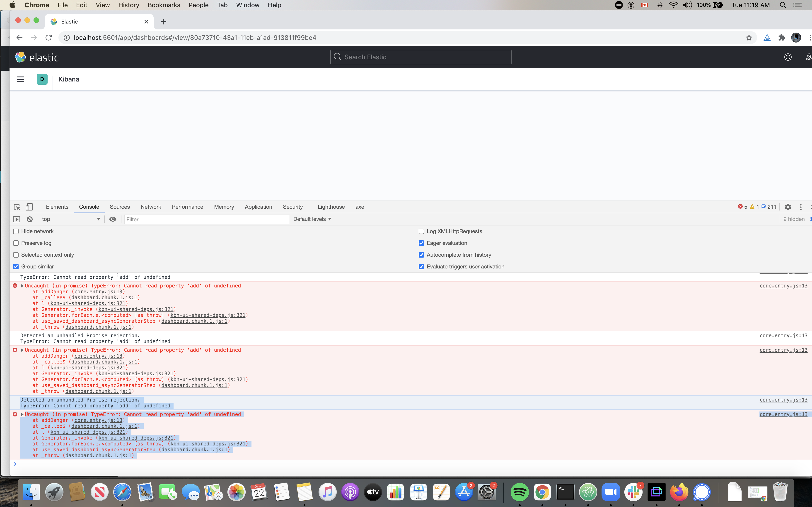This screenshot has height=507, width=812.
Task: Open the create live expression eye icon
Action: (113, 219)
